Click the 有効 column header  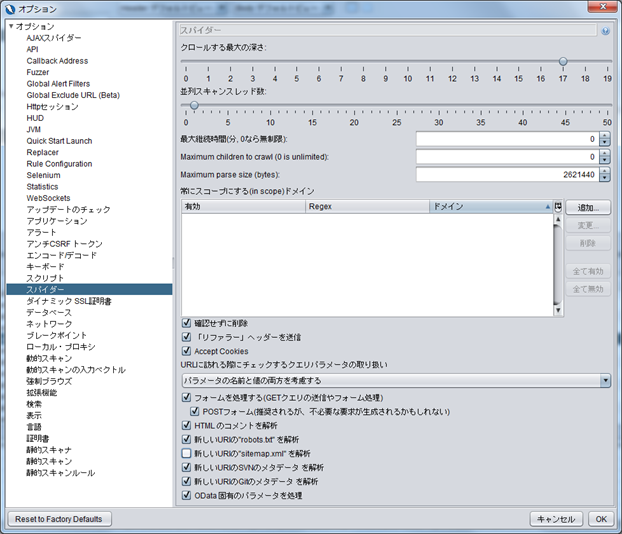tap(244, 206)
